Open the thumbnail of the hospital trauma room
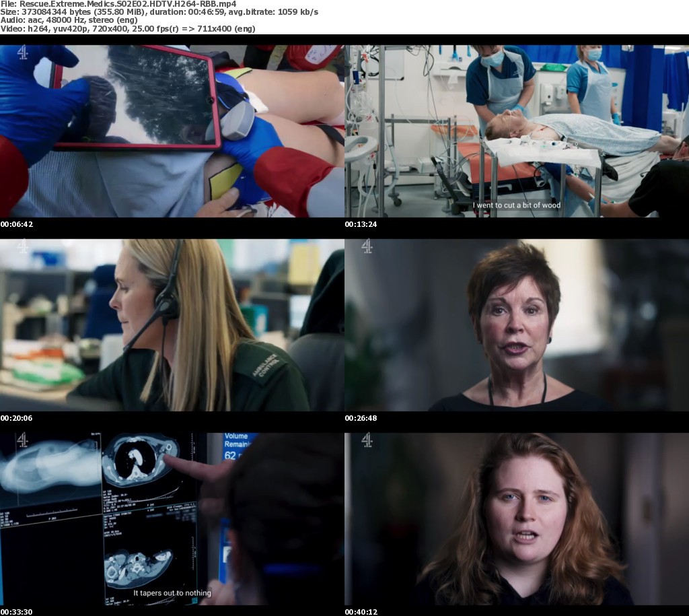This screenshot has height=616, width=689. 516,131
